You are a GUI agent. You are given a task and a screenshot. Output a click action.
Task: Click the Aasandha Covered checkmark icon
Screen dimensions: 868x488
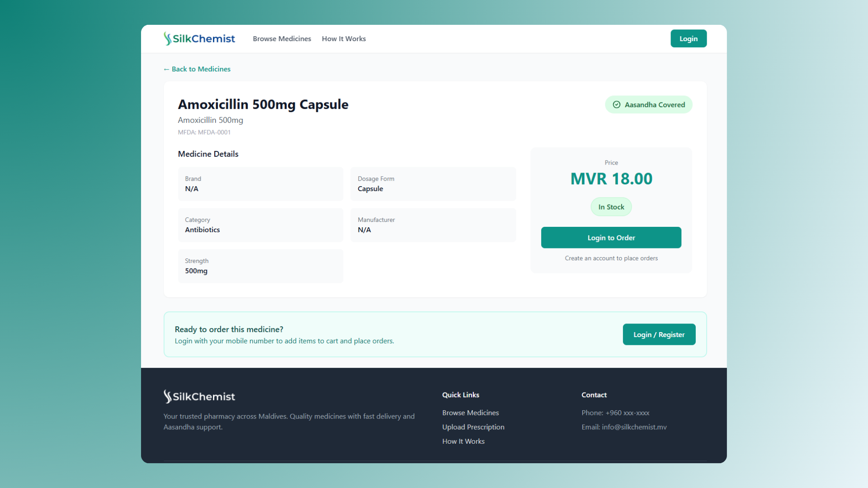point(616,105)
